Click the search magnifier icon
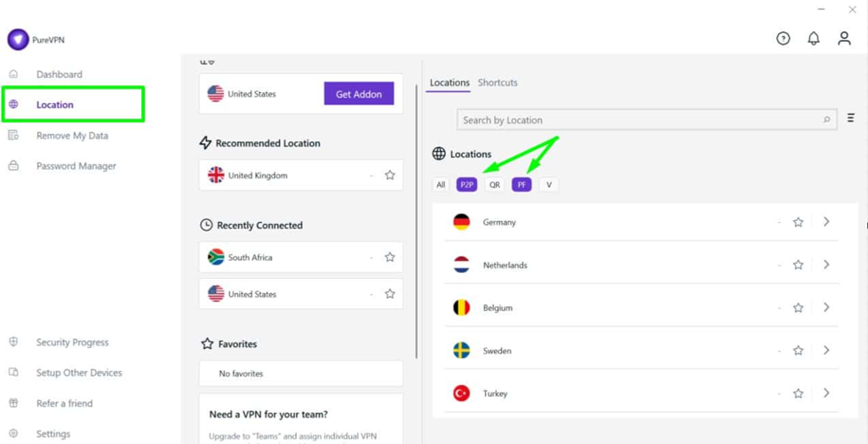The image size is (868, 444). (x=826, y=120)
